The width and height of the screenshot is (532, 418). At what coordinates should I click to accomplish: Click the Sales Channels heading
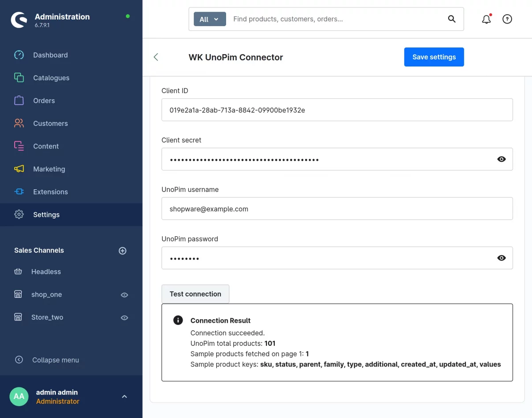pyautogui.click(x=39, y=250)
